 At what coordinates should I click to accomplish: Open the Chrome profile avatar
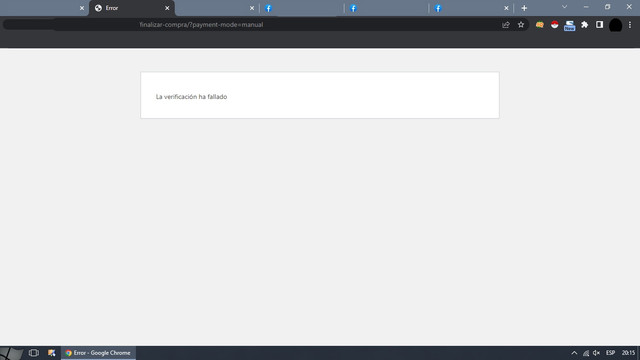(x=616, y=25)
